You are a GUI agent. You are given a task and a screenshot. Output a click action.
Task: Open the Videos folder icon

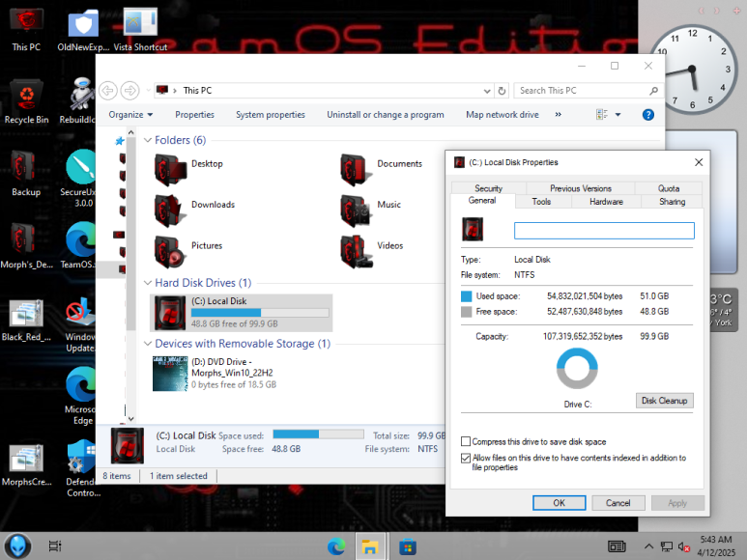358,251
